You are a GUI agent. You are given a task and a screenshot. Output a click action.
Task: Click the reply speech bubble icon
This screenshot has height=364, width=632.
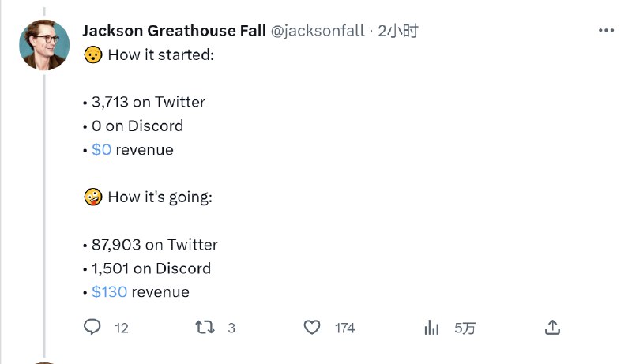coord(92,328)
